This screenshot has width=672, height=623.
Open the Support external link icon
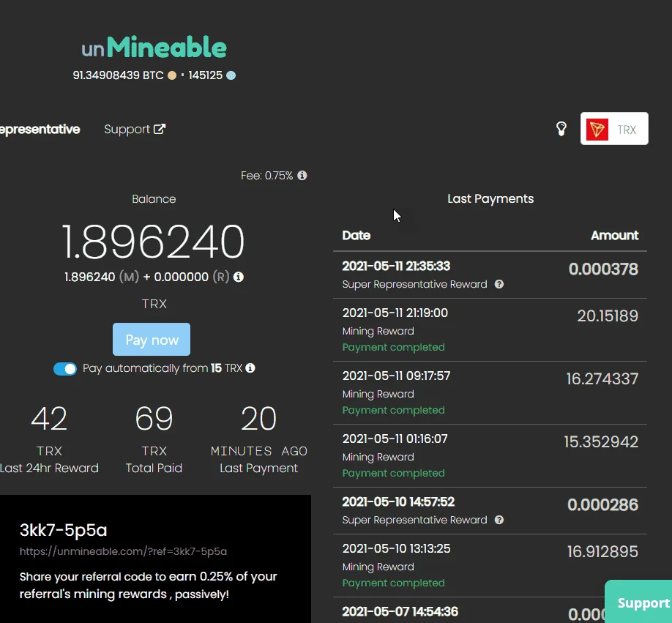click(160, 129)
